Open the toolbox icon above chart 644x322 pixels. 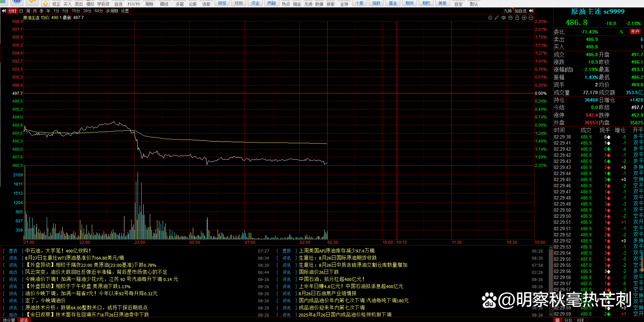click(x=510, y=18)
